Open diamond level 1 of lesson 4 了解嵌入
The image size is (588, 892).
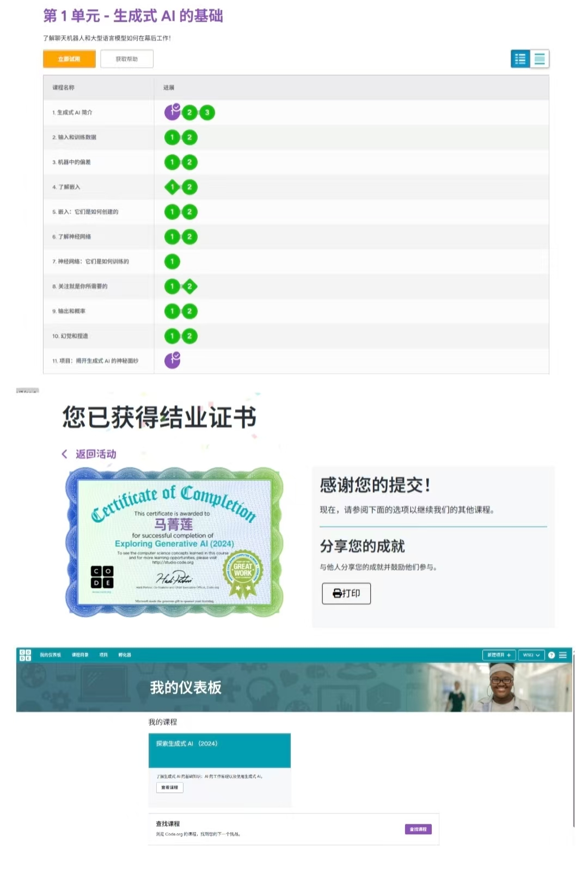coord(172,187)
